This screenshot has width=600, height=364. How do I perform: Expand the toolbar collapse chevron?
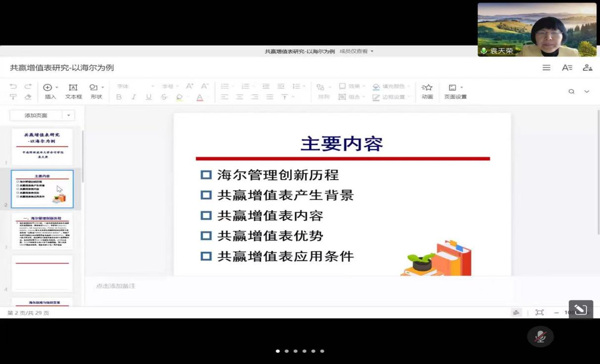[x=587, y=91]
